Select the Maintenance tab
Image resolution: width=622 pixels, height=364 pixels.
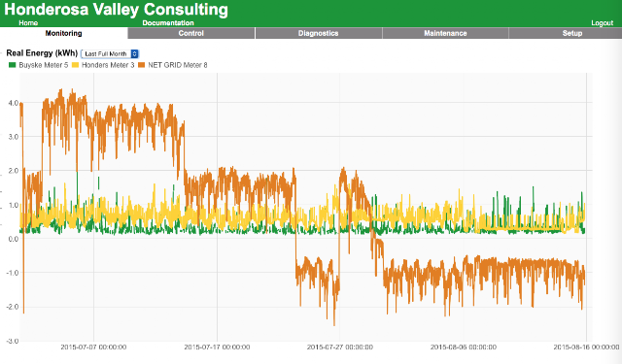point(445,33)
